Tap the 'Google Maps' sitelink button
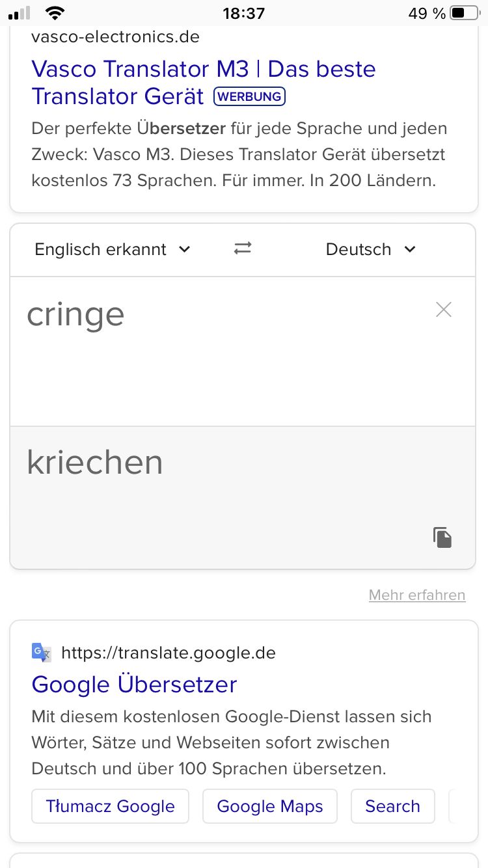This screenshot has height=868, width=488. coord(269,806)
